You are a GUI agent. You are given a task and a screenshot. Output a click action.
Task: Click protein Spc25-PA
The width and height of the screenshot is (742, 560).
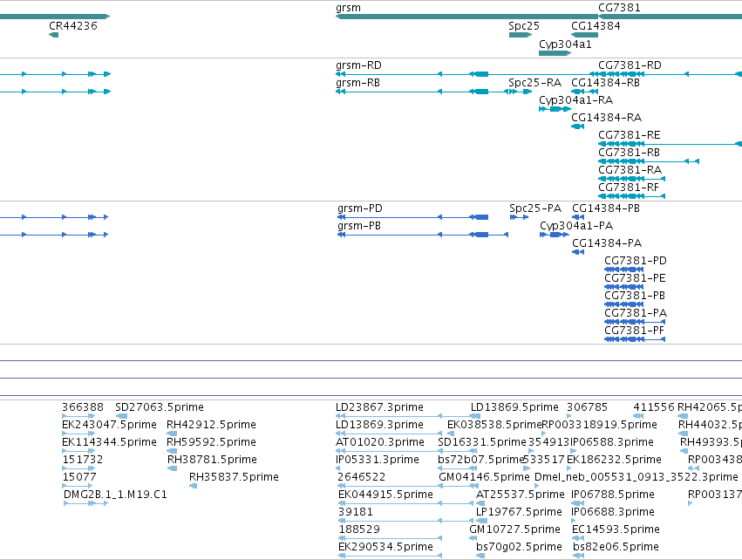(535, 208)
